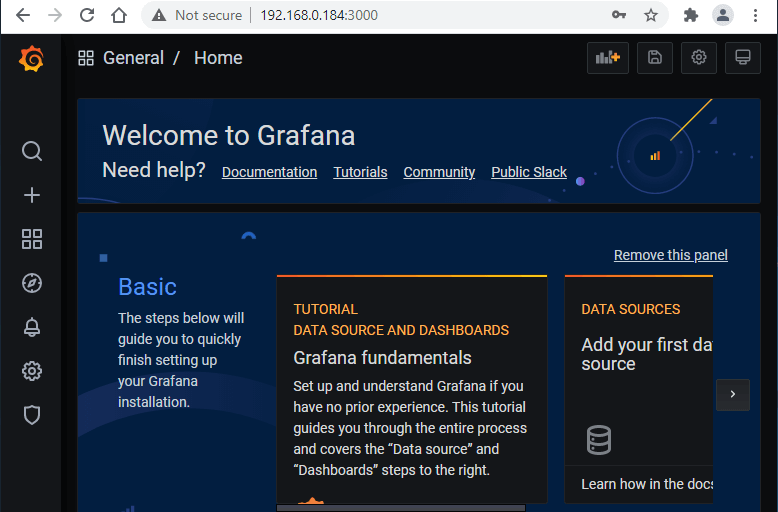Open the Search dashboards icon

[32, 151]
